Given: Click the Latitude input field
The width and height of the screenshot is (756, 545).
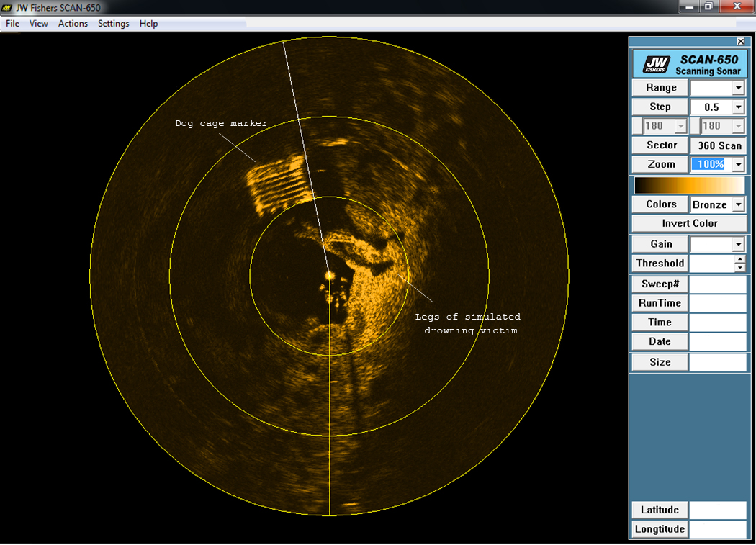Looking at the screenshot, I should [x=718, y=510].
